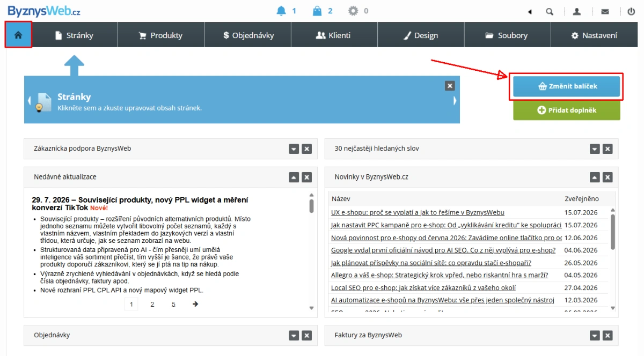Click the Přidat doplněk button

[567, 110]
